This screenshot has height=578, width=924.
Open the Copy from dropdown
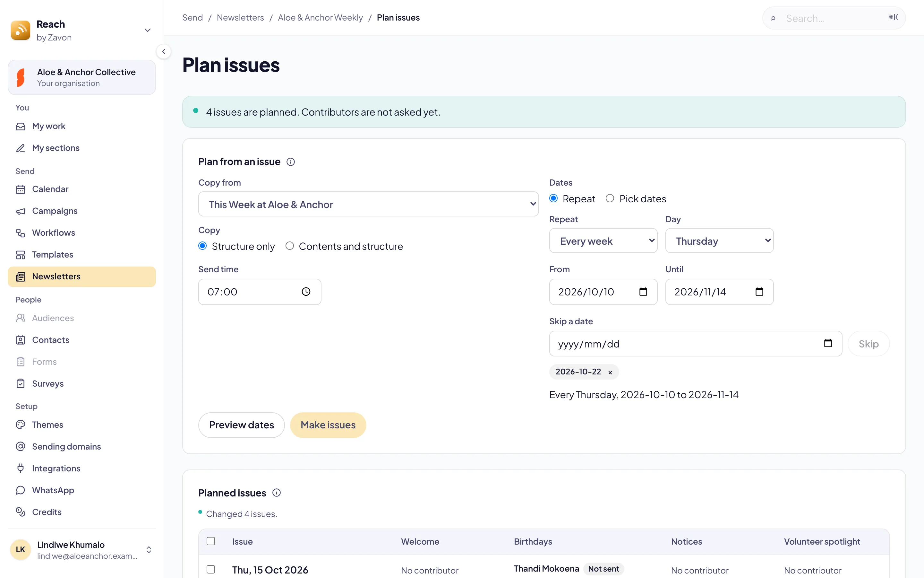pos(368,204)
